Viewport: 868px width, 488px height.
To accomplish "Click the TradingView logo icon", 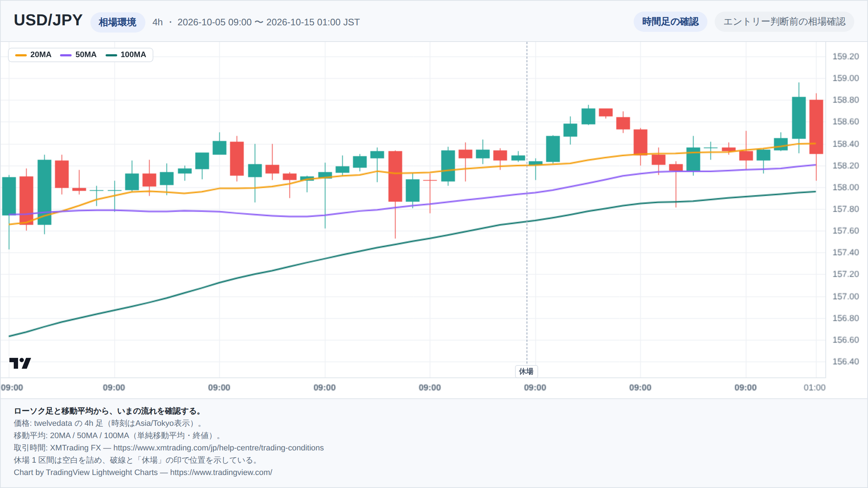I will click(x=20, y=363).
